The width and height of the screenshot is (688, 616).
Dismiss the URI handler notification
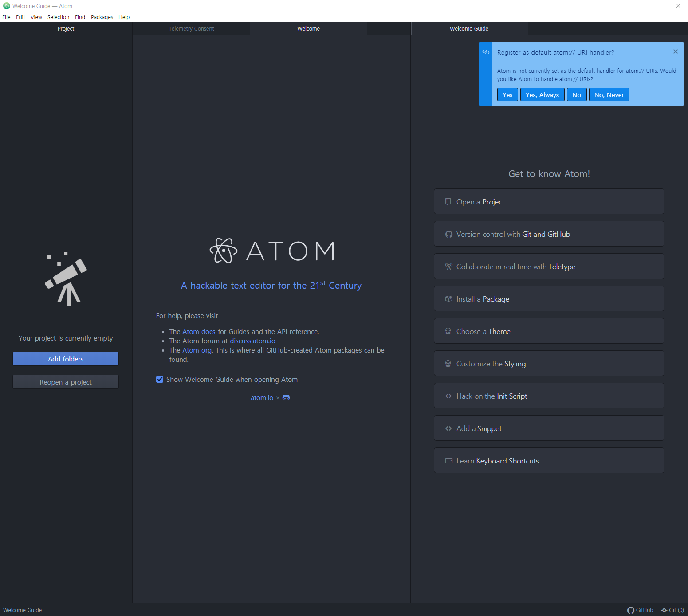click(675, 51)
